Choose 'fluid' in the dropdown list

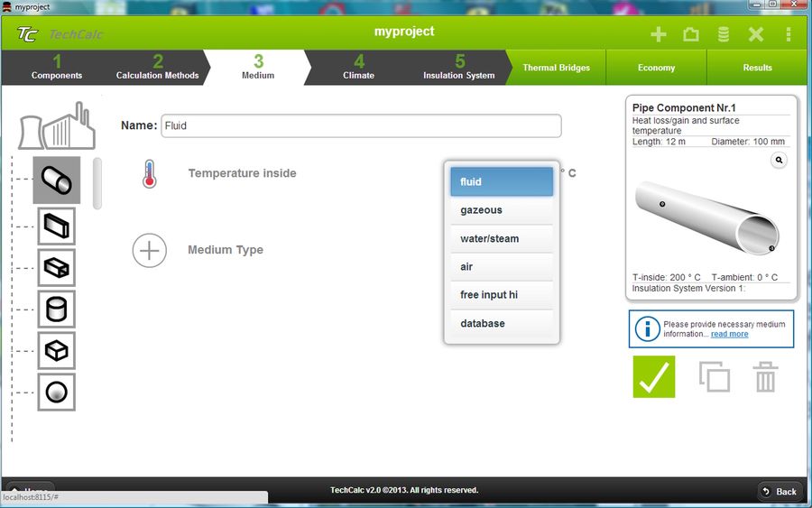pyautogui.click(x=502, y=181)
